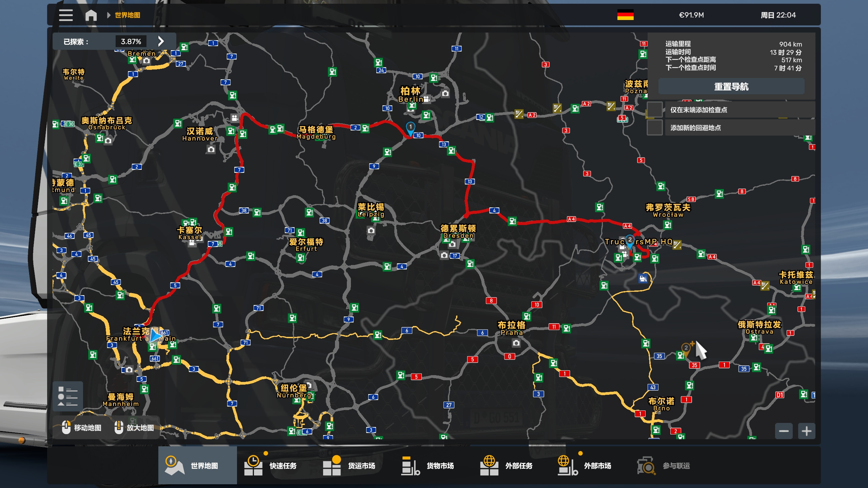Enable 添加新的回避地点 checkbox

coord(655,128)
